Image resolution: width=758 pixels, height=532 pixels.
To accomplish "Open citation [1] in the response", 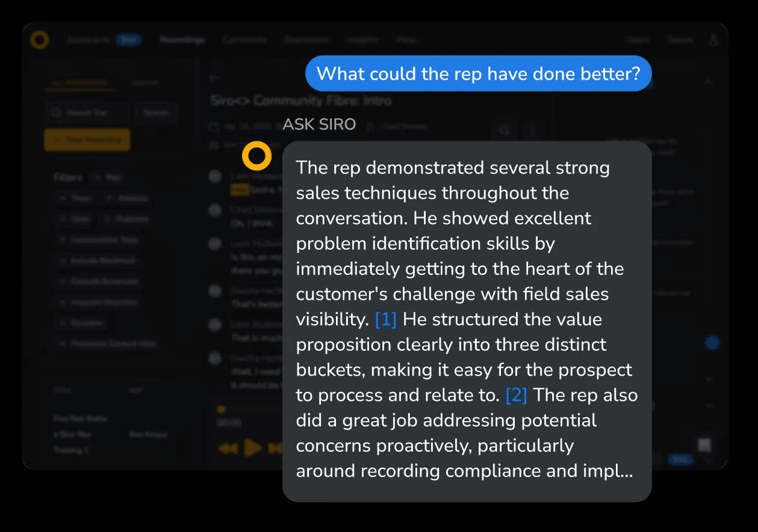I will coord(385,319).
